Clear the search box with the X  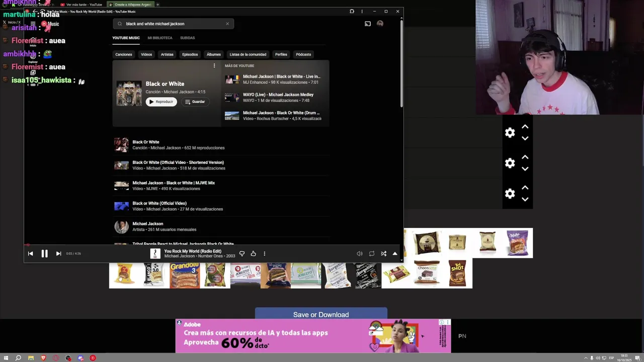pyautogui.click(x=227, y=24)
